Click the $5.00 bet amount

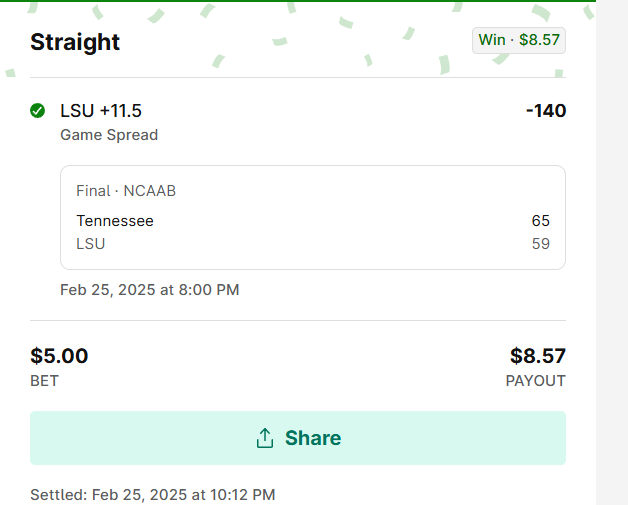click(x=59, y=356)
